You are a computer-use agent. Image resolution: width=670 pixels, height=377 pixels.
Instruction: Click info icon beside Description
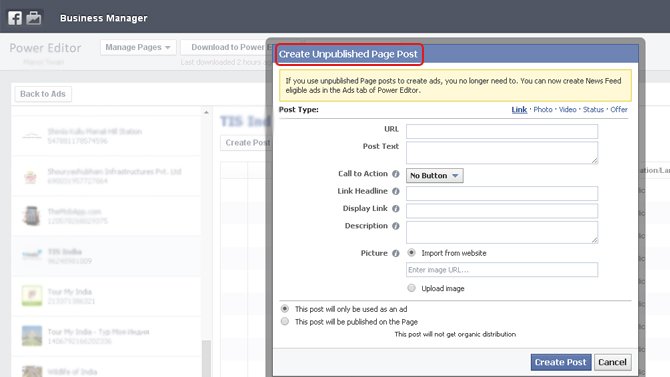[396, 226]
